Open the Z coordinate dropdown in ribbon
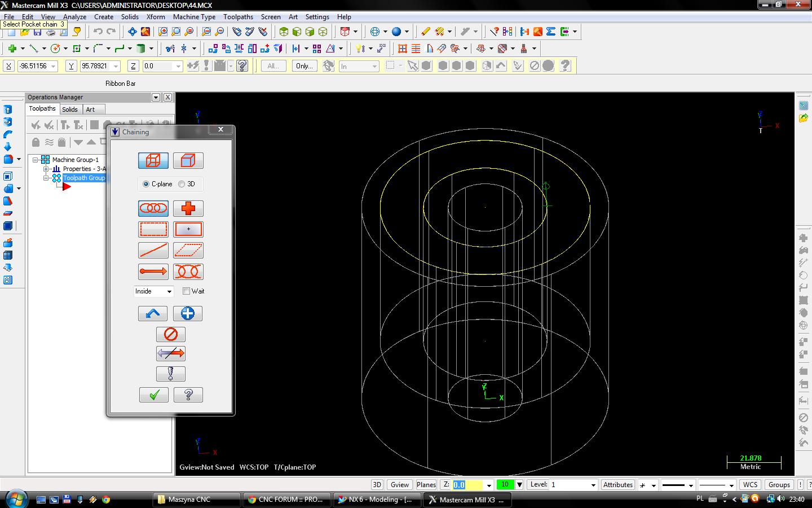 coord(178,66)
